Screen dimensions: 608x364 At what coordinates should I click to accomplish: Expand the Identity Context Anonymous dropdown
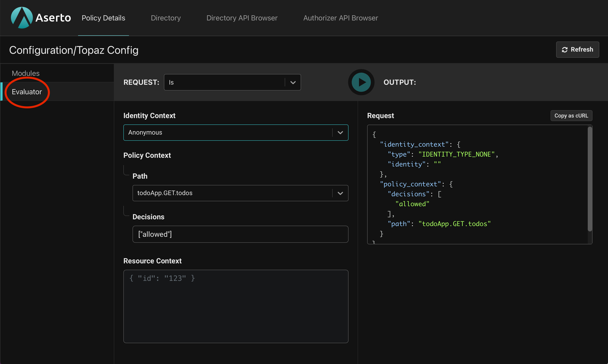pos(236,132)
